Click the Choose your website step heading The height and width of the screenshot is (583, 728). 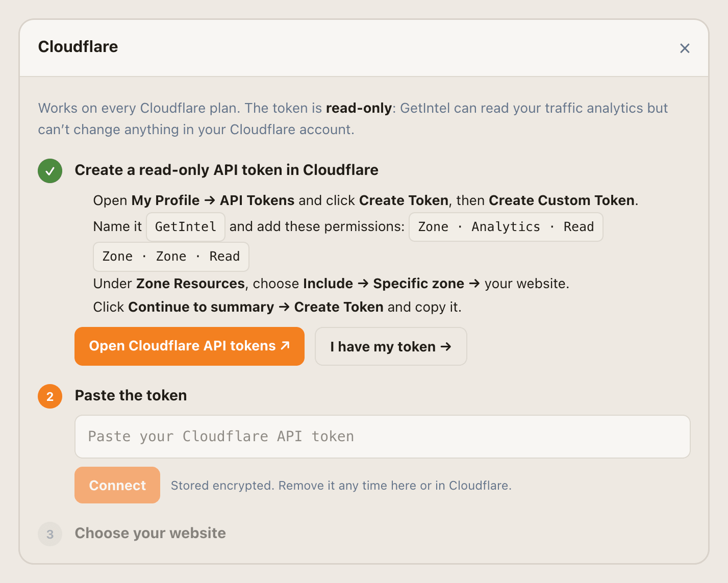(150, 533)
